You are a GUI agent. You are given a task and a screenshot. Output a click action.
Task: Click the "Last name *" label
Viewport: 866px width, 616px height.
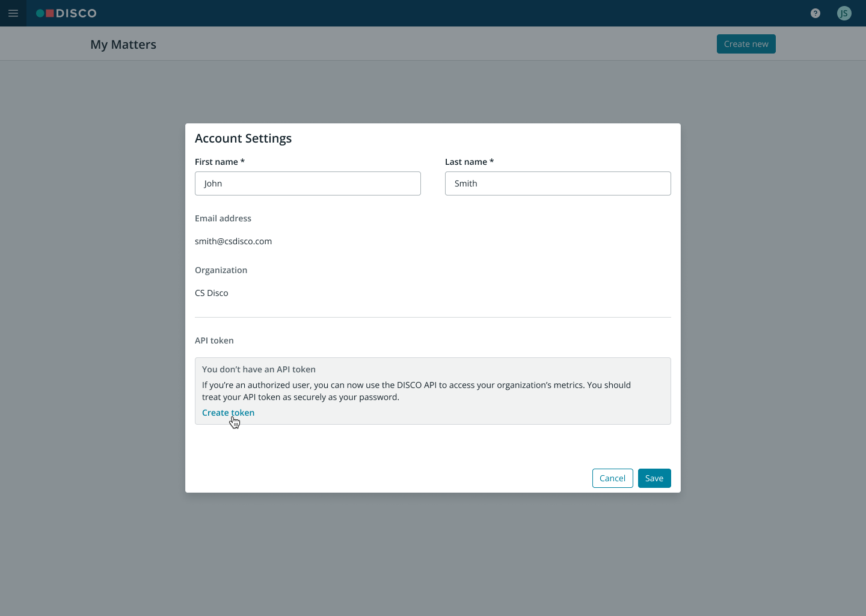pyautogui.click(x=469, y=162)
